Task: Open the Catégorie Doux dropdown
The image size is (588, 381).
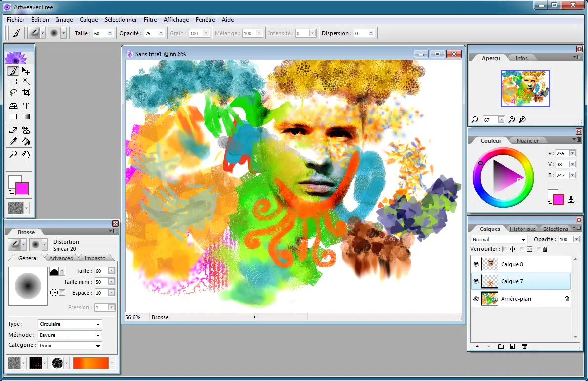Action: coord(69,346)
